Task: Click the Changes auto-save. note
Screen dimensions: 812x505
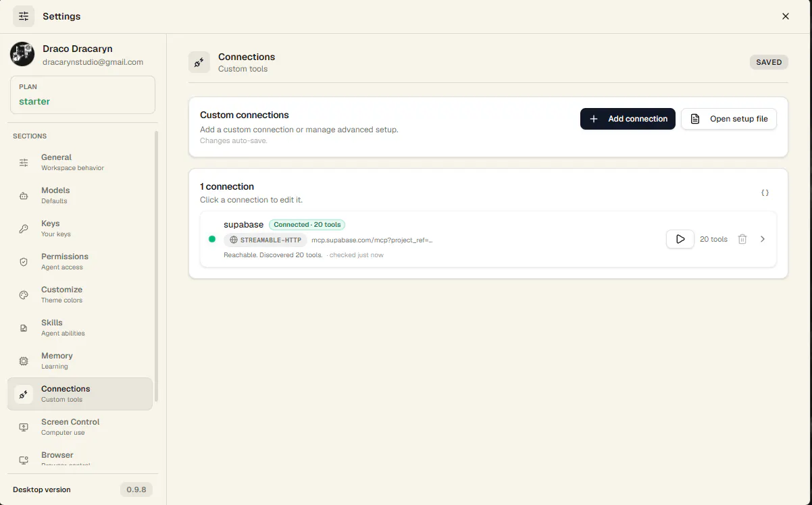Action: [234, 141]
